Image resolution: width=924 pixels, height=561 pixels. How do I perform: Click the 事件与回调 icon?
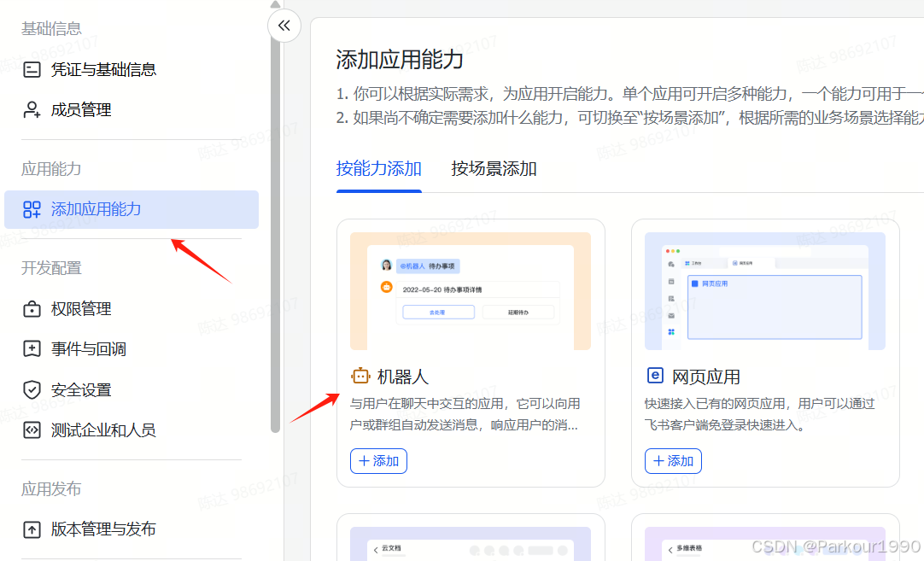pyautogui.click(x=32, y=349)
